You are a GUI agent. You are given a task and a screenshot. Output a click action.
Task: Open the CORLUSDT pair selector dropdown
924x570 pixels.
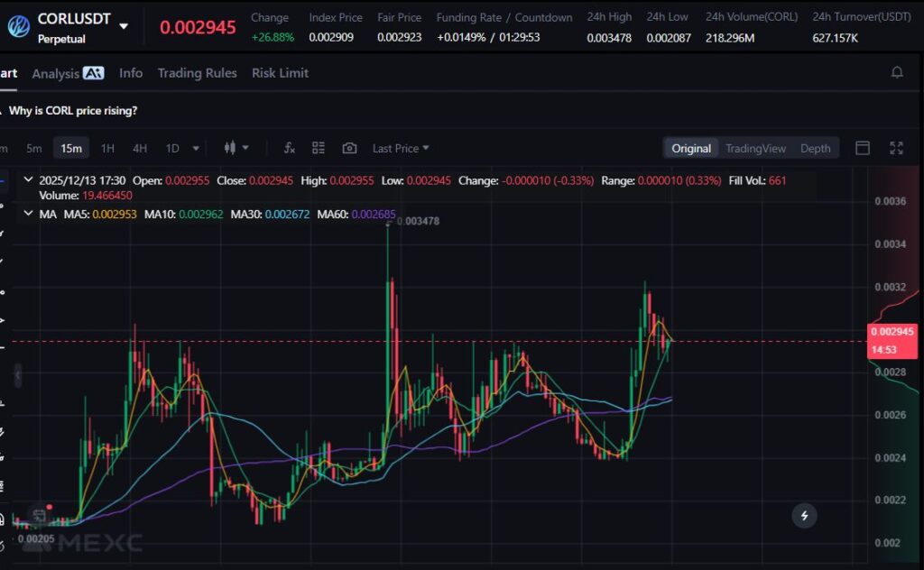point(124,27)
